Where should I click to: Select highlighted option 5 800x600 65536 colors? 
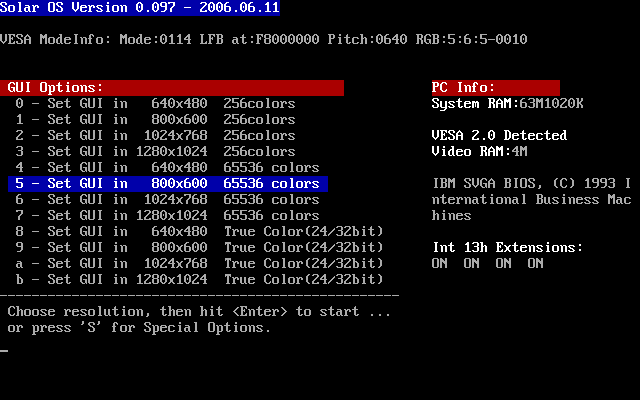pos(168,184)
